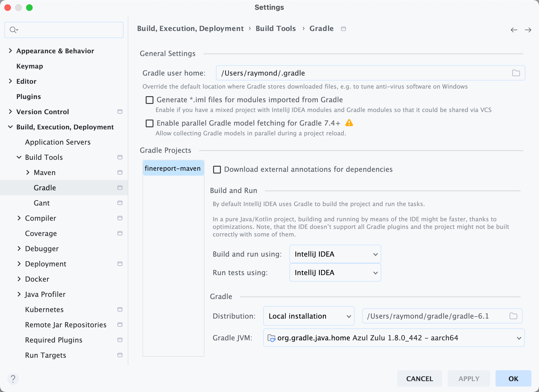Browse for the Gradle local installation folder
The width and height of the screenshot is (539, 392).
513,316
